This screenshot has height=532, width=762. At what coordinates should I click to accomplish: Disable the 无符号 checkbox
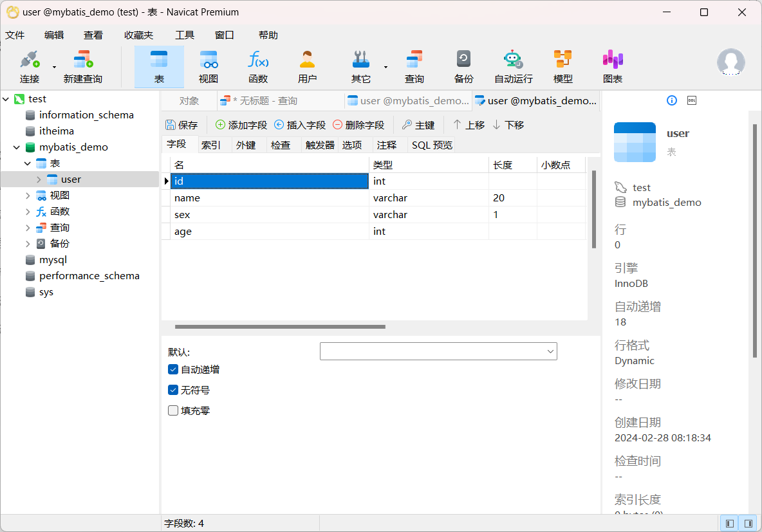[173, 390]
